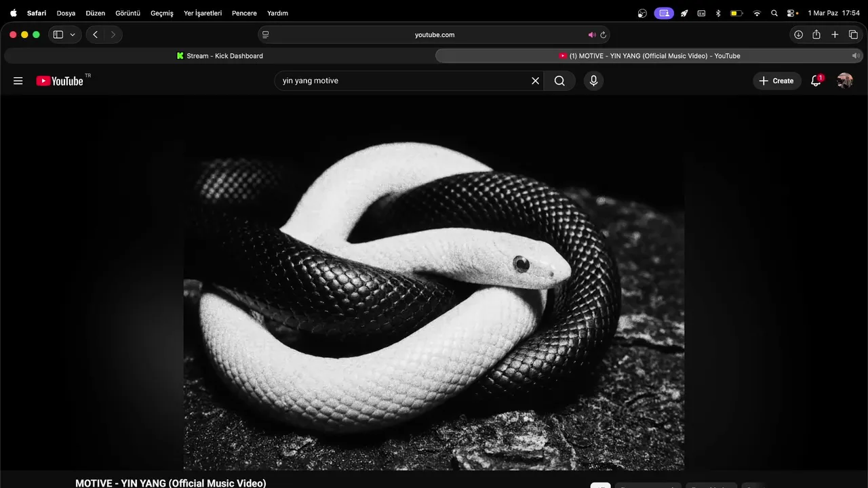Go to the YouTube home logo
This screenshot has width=868, height=488.
(60, 81)
